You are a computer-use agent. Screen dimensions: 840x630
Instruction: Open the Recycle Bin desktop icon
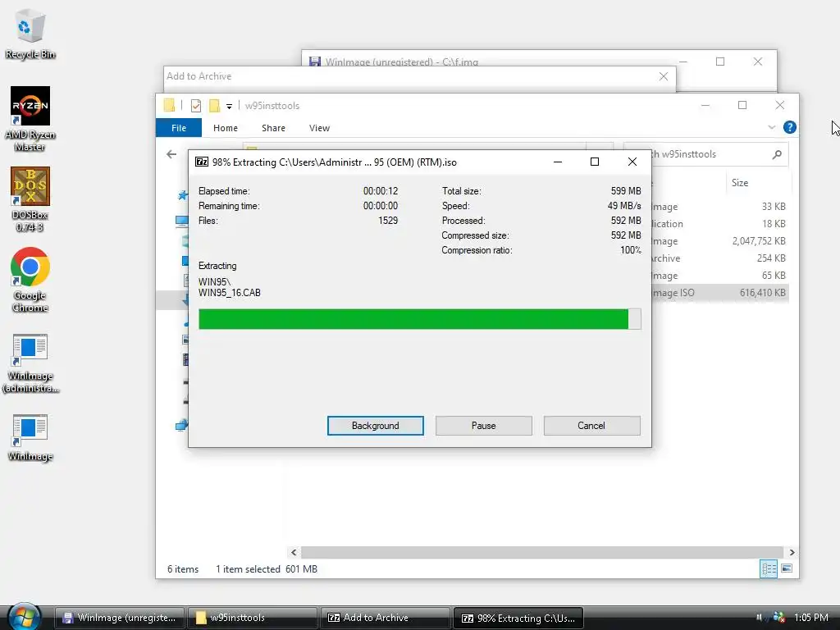(x=30, y=33)
